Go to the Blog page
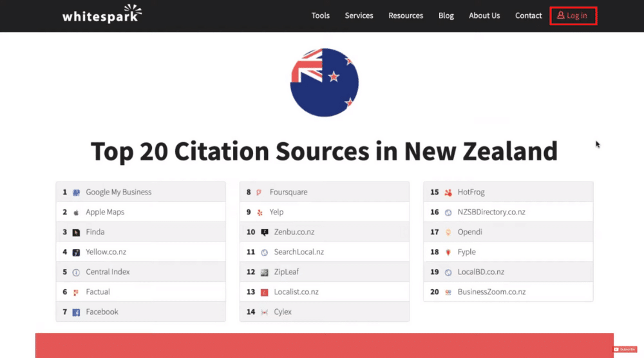 coord(446,15)
